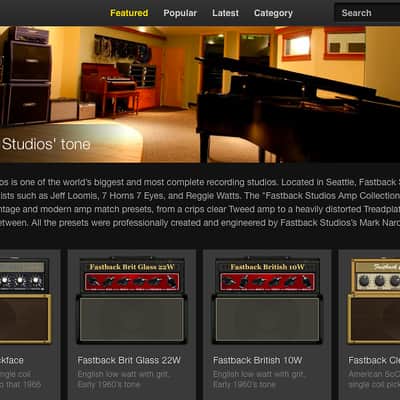The image size is (400, 400).
Task: Click the red control panel of Brit Glass 22W
Action: pyautogui.click(x=132, y=282)
